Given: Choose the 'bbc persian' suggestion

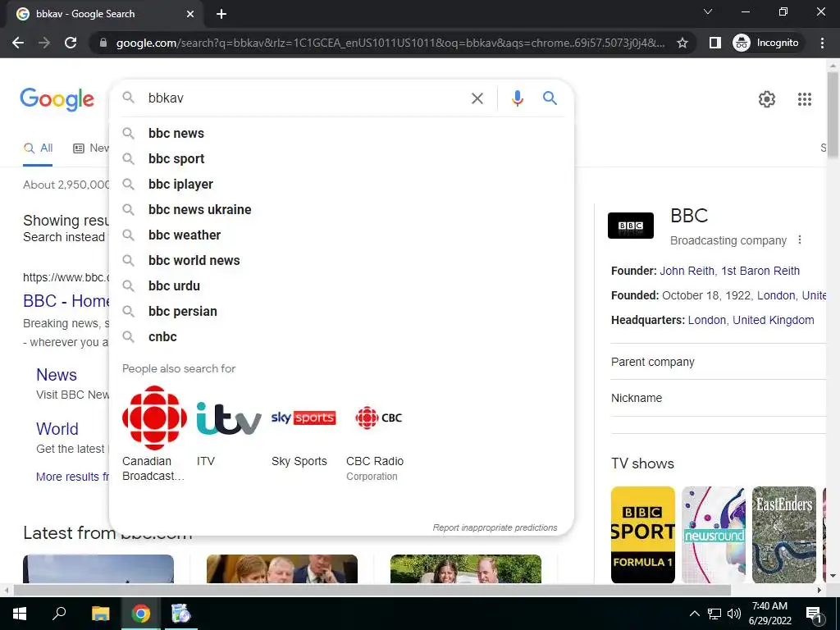Looking at the screenshot, I should click(x=341, y=311).
